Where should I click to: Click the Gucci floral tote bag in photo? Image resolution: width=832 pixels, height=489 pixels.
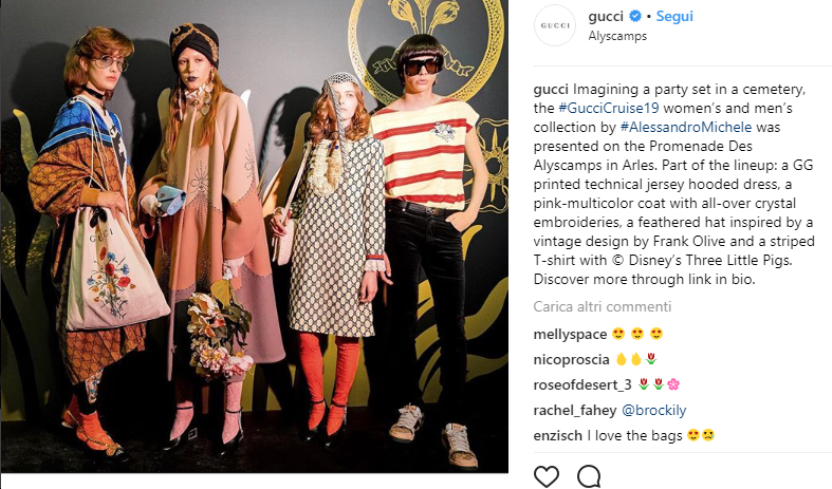click(114, 269)
